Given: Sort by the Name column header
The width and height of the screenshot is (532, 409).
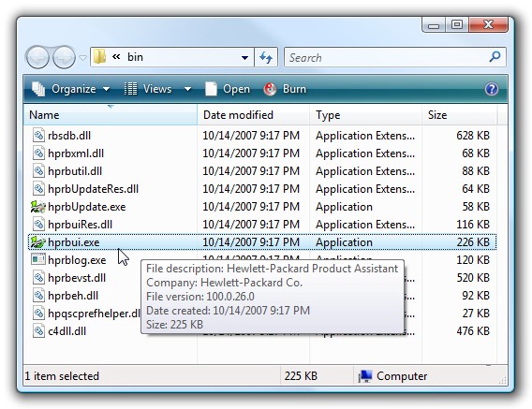Looking at the screenshot, I should (x=111, y=115).
